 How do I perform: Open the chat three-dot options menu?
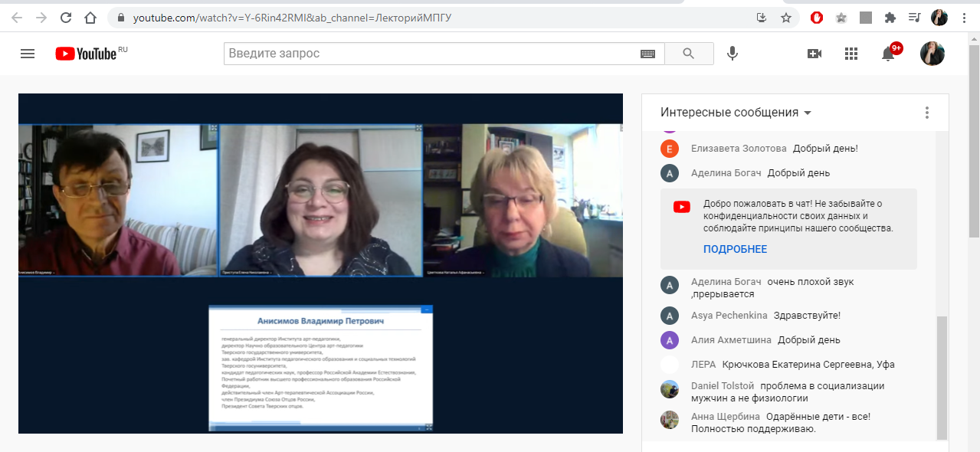tap(926, 113)
